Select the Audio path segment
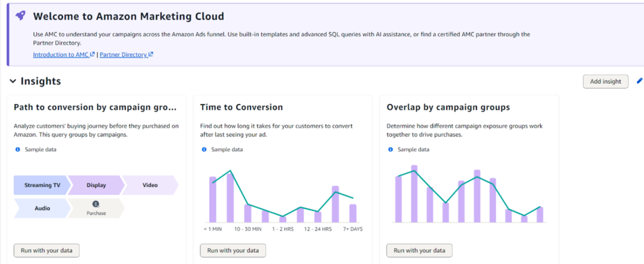This screenshot has width=644, height=264. tap(42, 208)
